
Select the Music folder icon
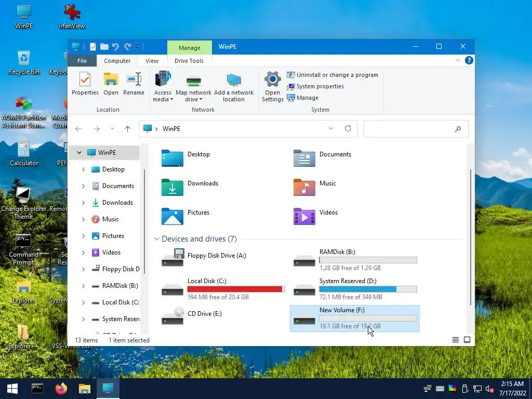tap(304, 187)
